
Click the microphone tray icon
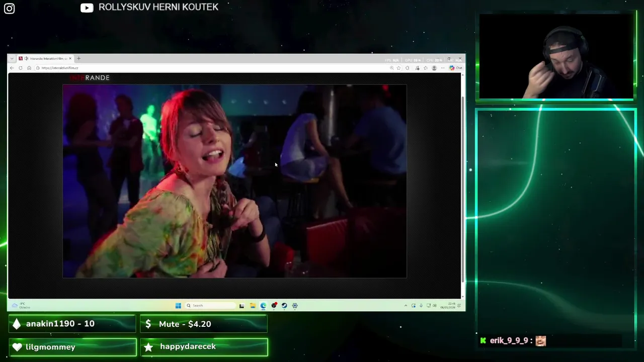point(421,305)
